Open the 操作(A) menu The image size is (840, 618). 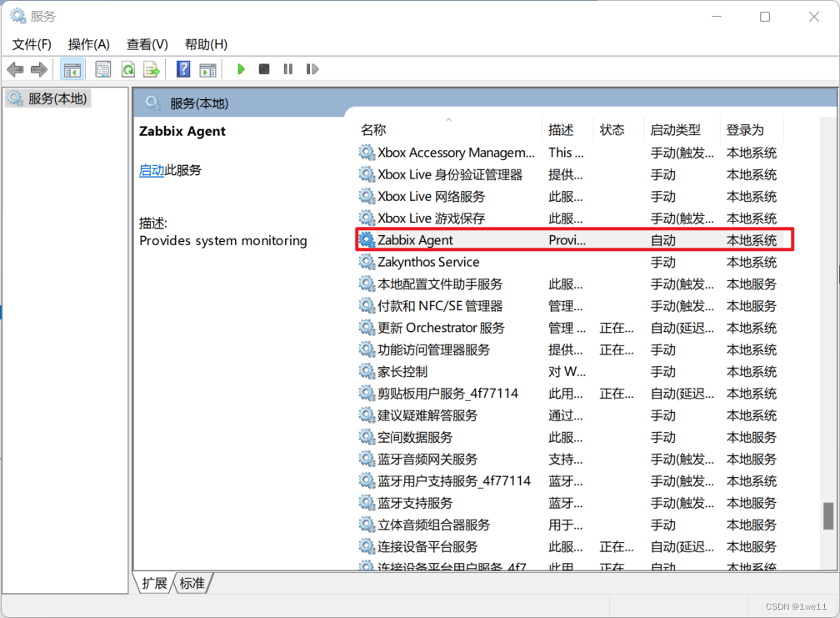[89, 44]
